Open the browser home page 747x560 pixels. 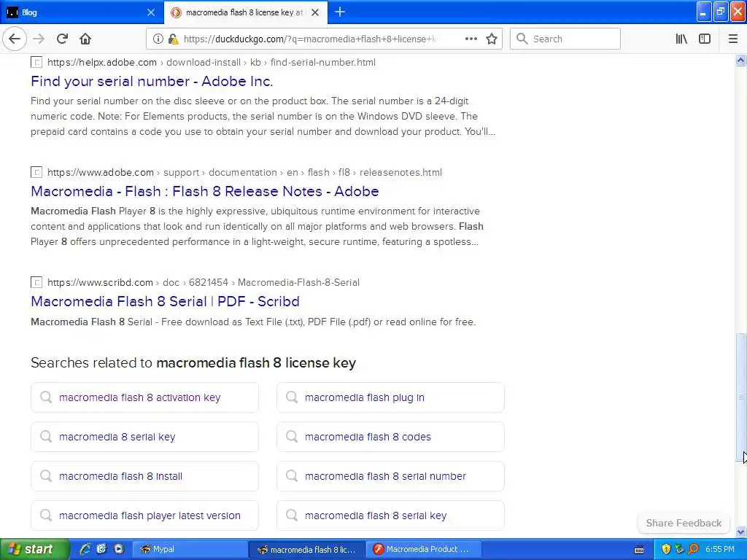coord(85,39)
